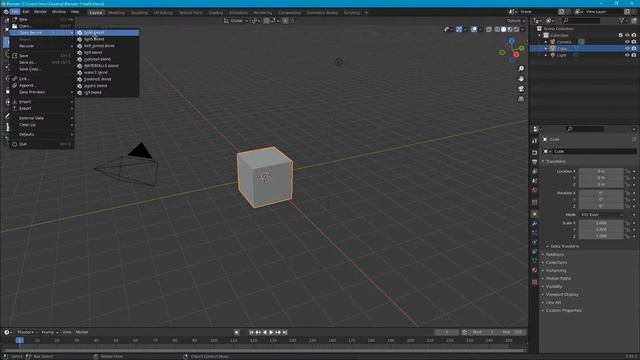Screen dimensions: 640x360
Task: Expand the Cube item in outliner
Action: coord(546,49)
